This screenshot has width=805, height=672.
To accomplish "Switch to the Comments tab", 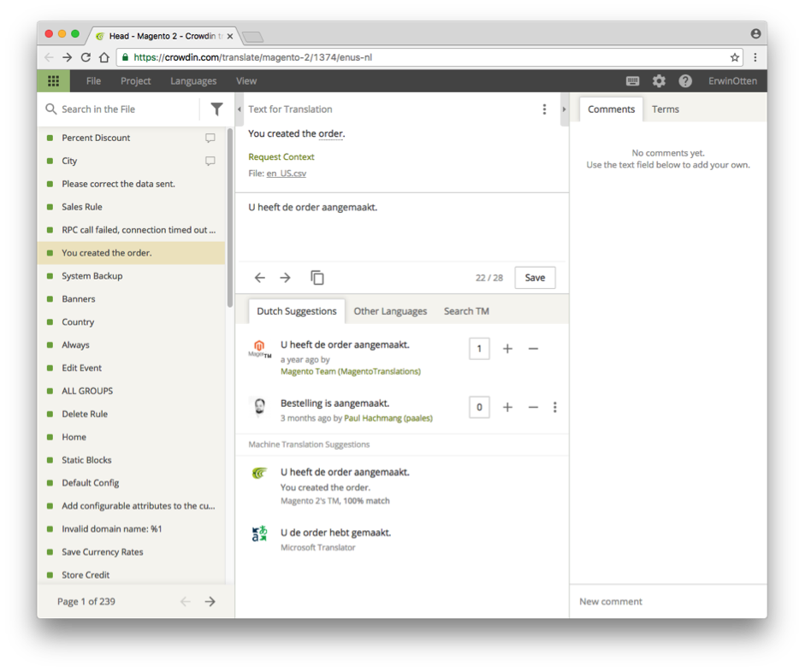I will pyautogui.click(x=611, y=109).
